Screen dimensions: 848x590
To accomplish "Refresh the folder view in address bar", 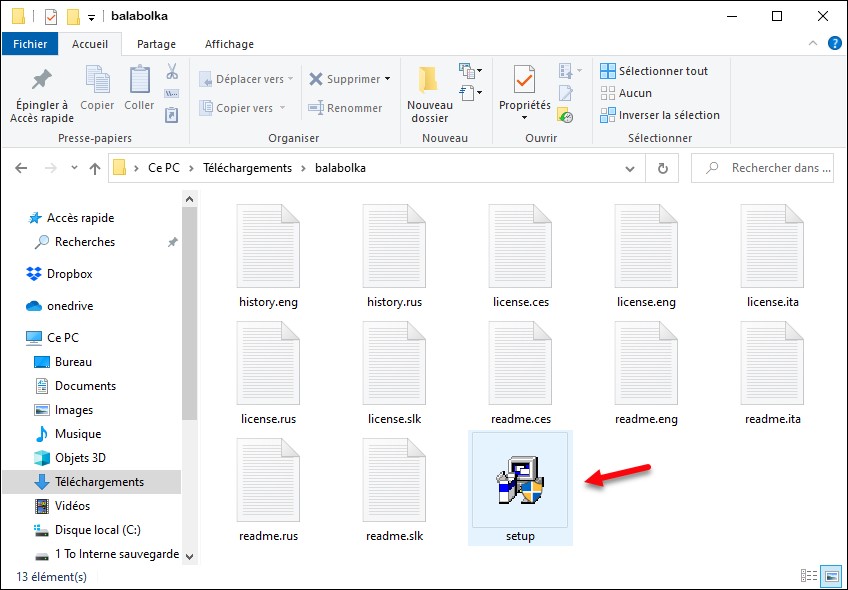I will coord(662,168).
